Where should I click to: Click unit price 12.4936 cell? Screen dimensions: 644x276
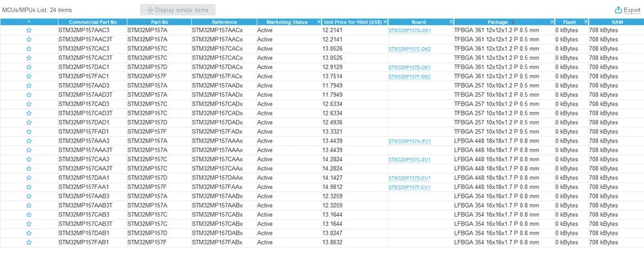pos(355,123)
